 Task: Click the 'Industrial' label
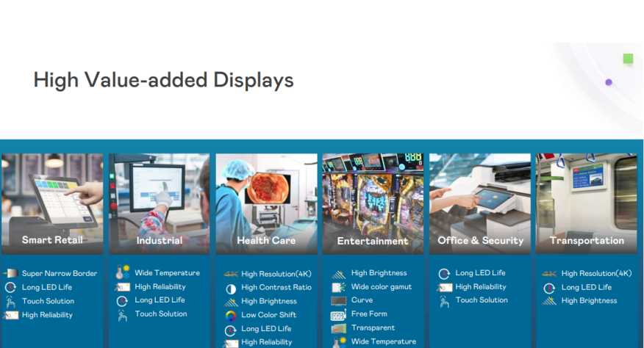pos(160,241)
